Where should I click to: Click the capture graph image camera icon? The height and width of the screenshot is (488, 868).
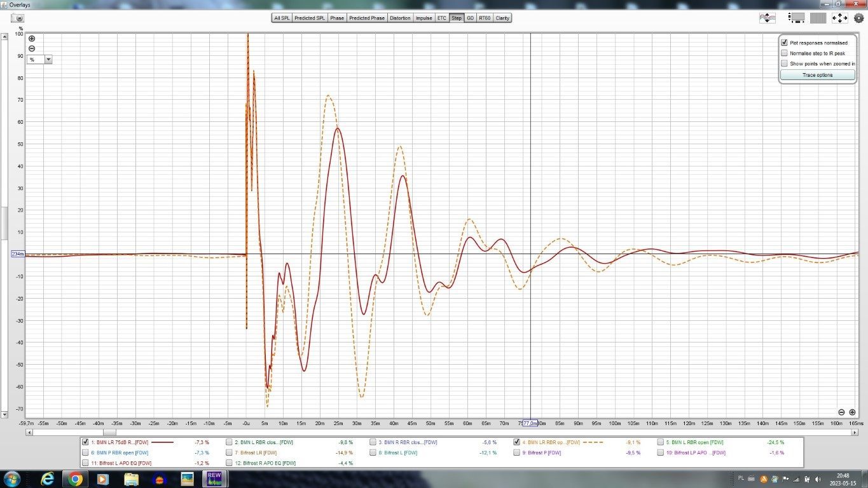coord(17,18)
